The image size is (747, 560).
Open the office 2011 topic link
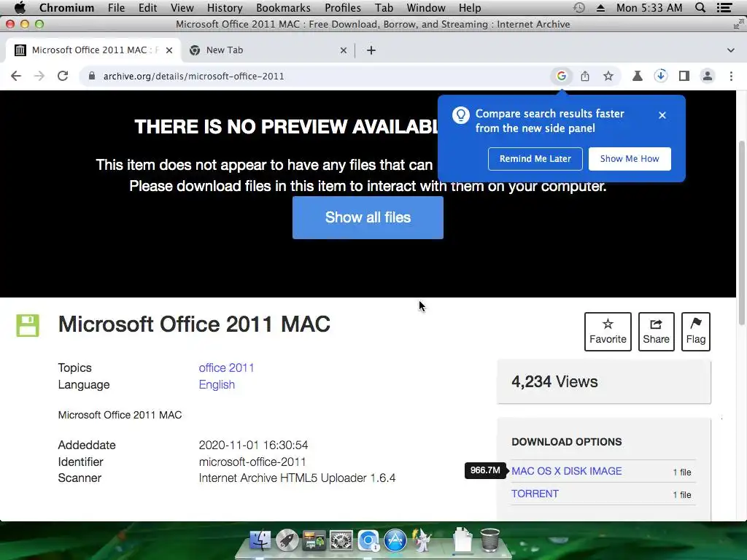(x=226, y=368)
